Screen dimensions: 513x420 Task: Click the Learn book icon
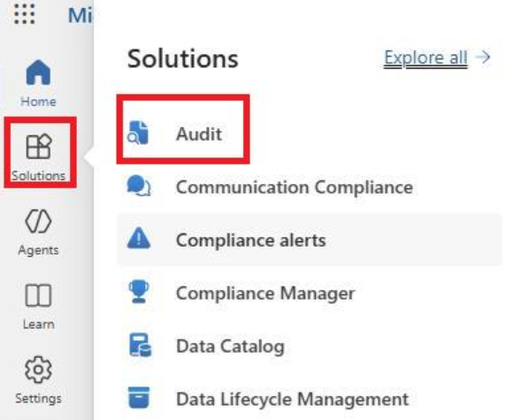38,295
